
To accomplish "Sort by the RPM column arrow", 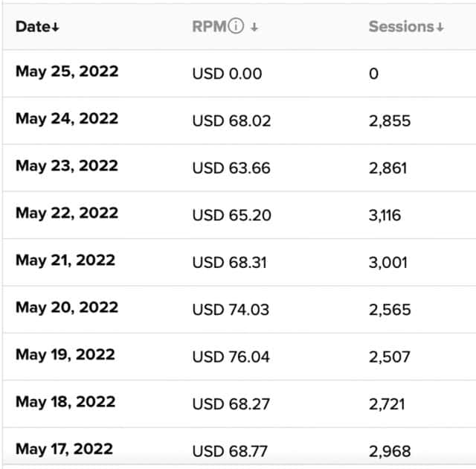I will tap(254, 28).
